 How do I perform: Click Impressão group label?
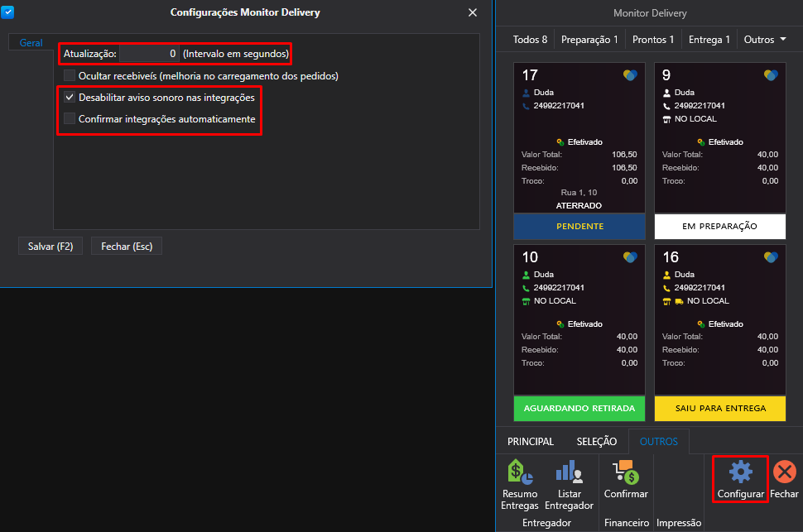pyautogui.click(x=679, y=523)
